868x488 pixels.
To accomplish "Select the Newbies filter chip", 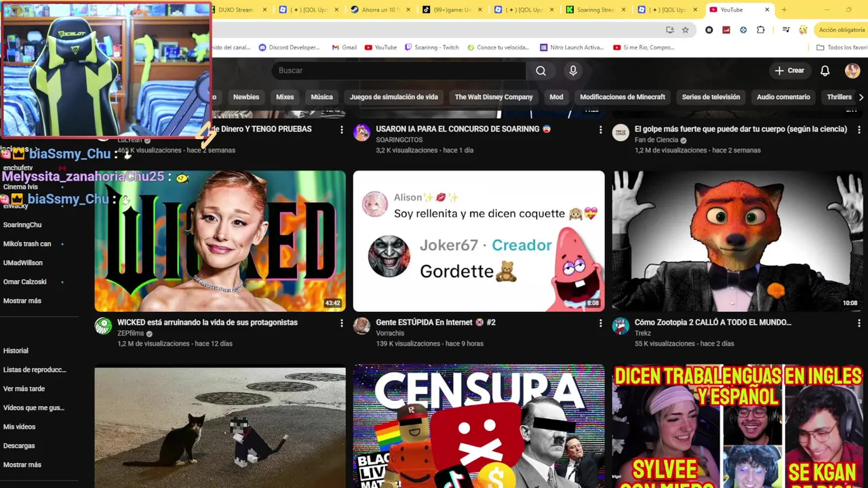I will point(246,97).
